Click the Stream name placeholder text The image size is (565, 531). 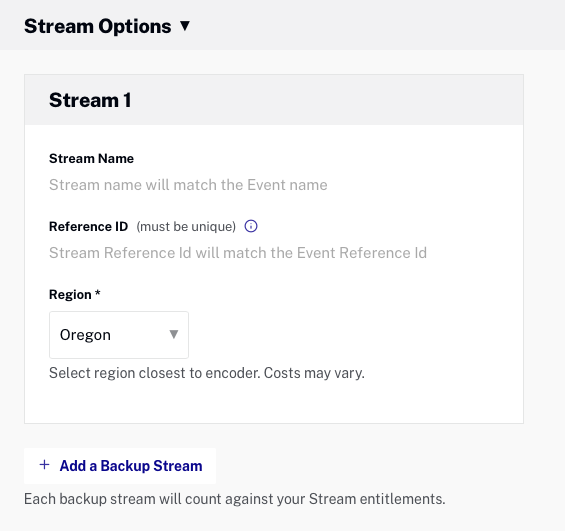pyautogui.click(x=188, y=185)
